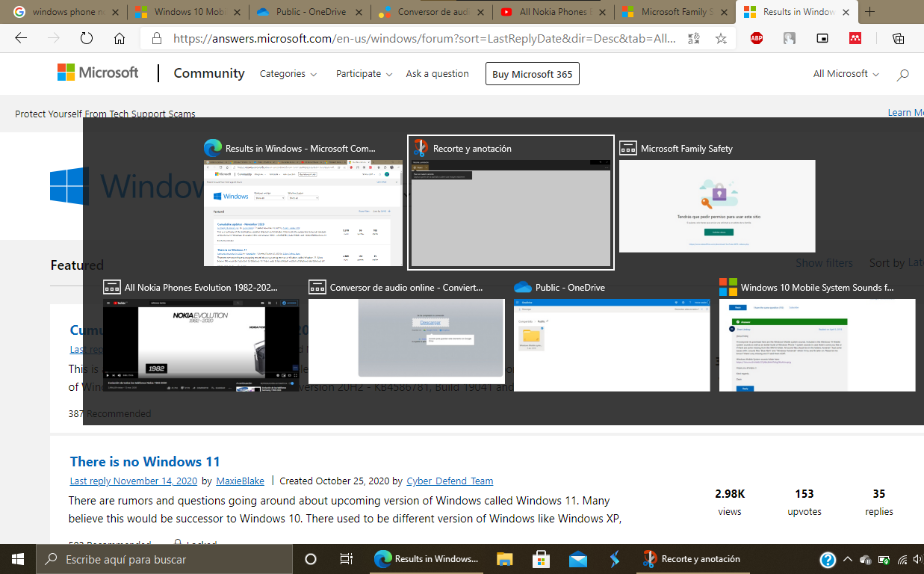Image resolution: width=924 pixels, height=574 pixels.
Task: Expand the Categories dropdown
Action: coord(288,74)
